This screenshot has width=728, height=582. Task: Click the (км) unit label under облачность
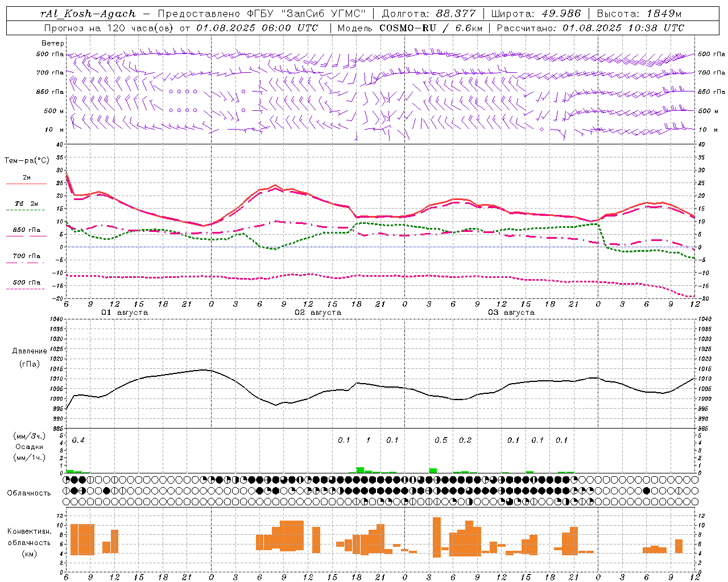click(30, 554)
